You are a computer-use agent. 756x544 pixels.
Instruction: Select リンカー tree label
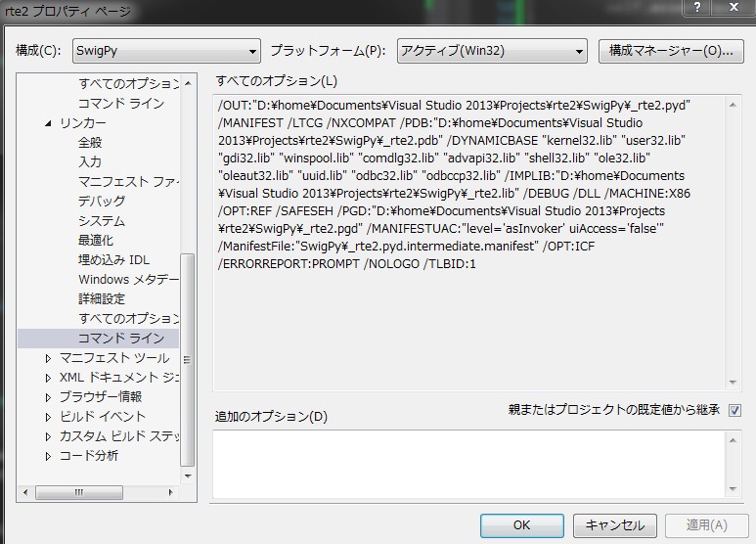point(82,123)
